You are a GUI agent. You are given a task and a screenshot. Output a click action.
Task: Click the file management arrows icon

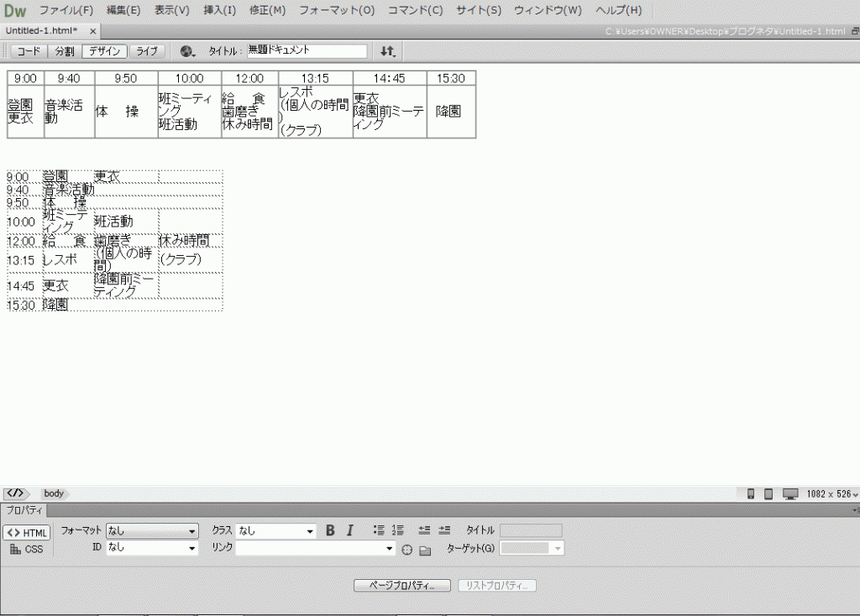pos(387,51)
